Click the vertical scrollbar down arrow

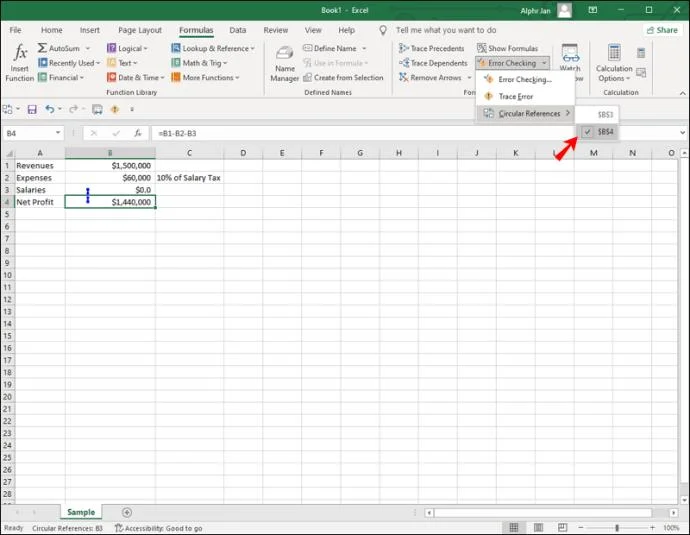[684, 500]
